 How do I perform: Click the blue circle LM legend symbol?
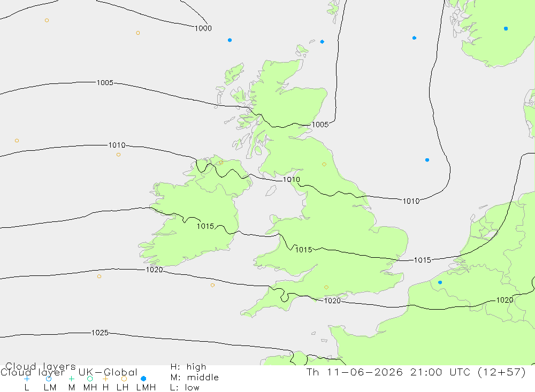tap(49, 379)
